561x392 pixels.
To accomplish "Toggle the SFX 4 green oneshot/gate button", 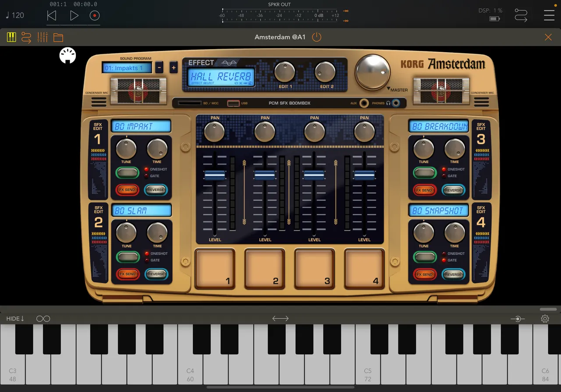I will [x=425, y=257].
